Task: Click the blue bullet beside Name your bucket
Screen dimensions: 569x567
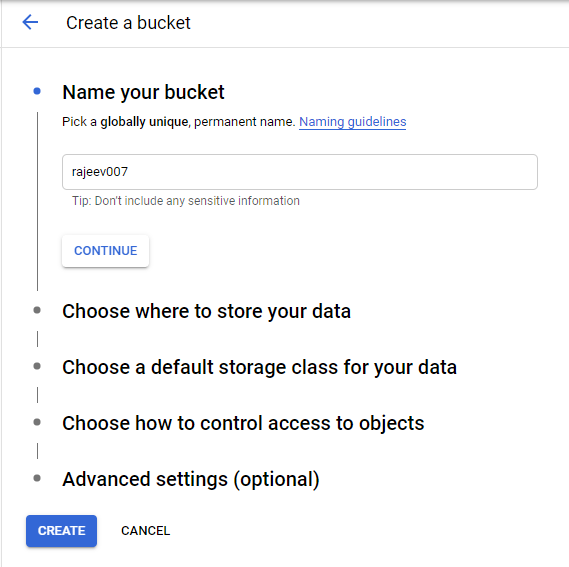Action: pyautogui.click(x=37, y=91)
